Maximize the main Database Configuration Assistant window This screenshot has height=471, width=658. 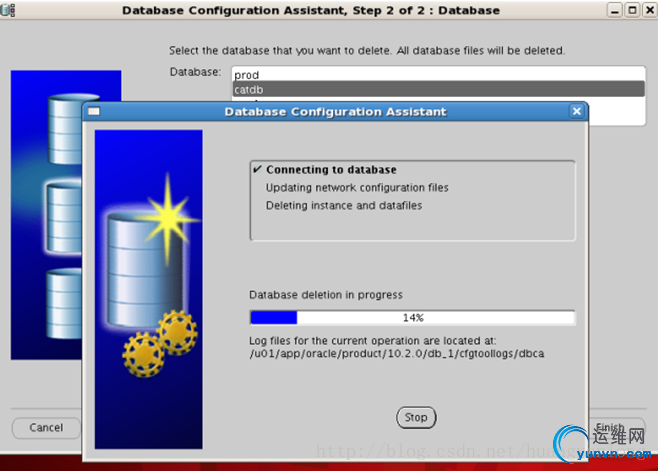[632, 10]
